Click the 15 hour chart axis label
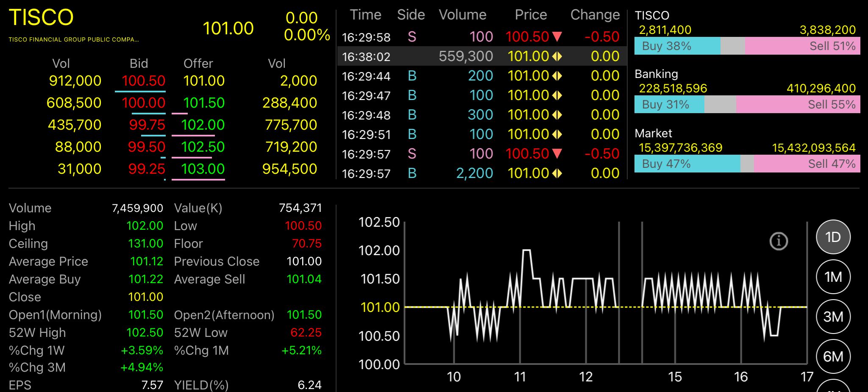 [x=675, y=377]
